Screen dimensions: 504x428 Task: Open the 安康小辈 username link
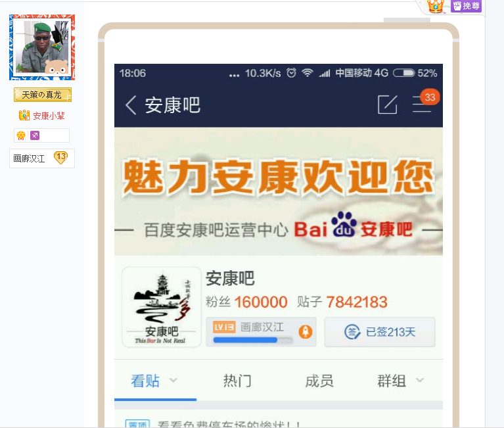click(49, 116)
